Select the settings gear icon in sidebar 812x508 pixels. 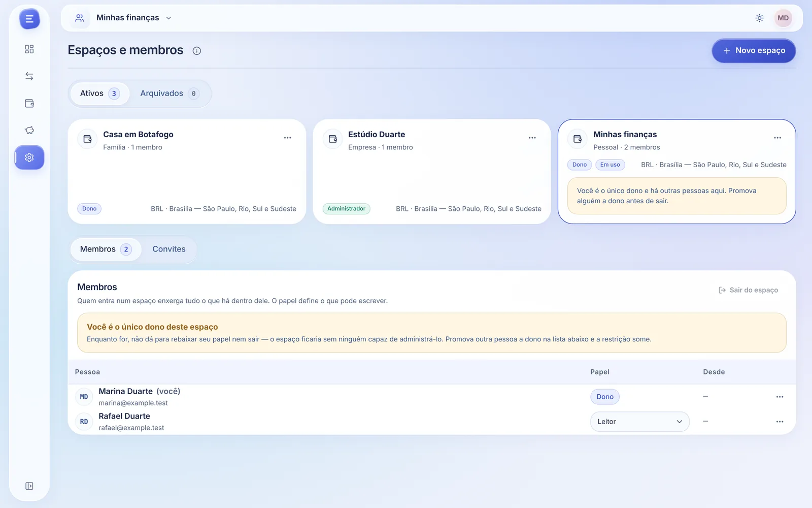click(x=29, y=157)
